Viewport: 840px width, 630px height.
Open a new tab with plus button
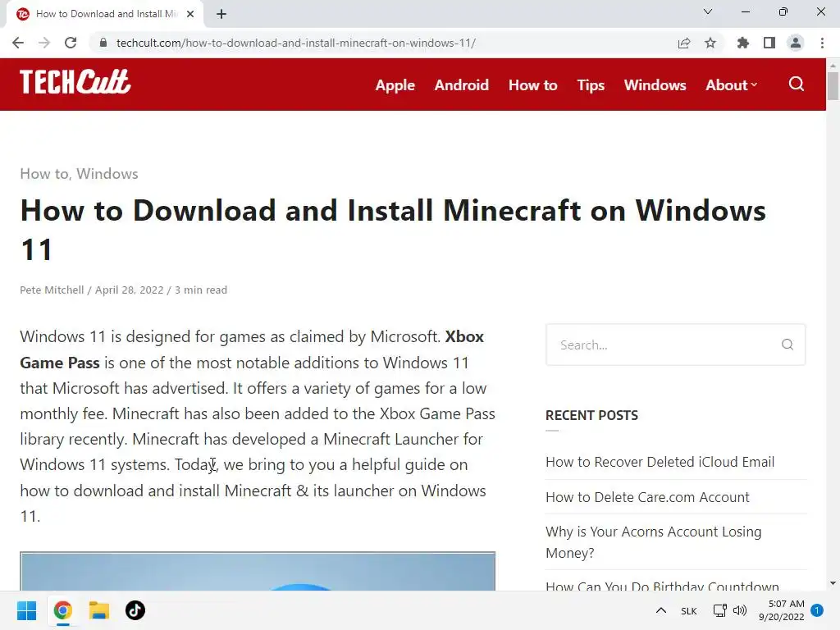click(221, 14)
